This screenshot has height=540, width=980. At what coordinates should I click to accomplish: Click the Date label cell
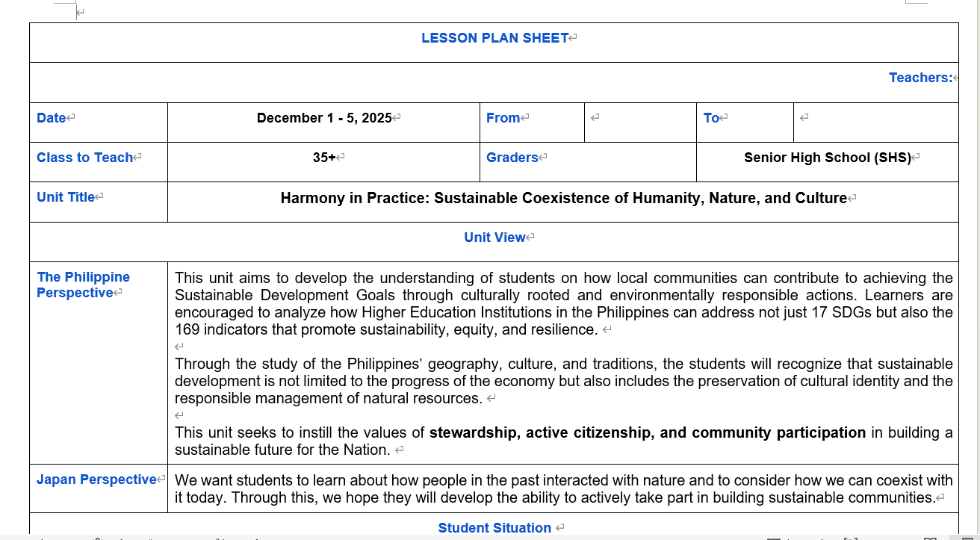[x=52, y=118]
